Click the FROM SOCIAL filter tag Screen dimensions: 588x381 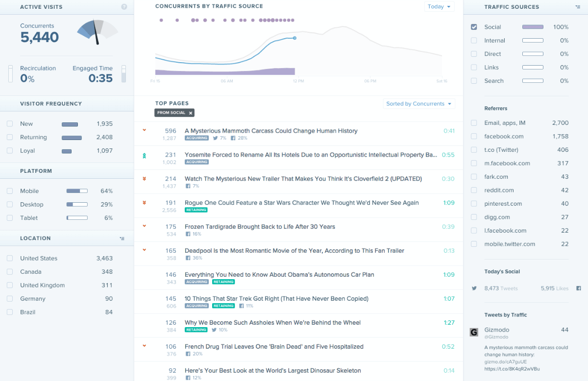click(174, 113)
